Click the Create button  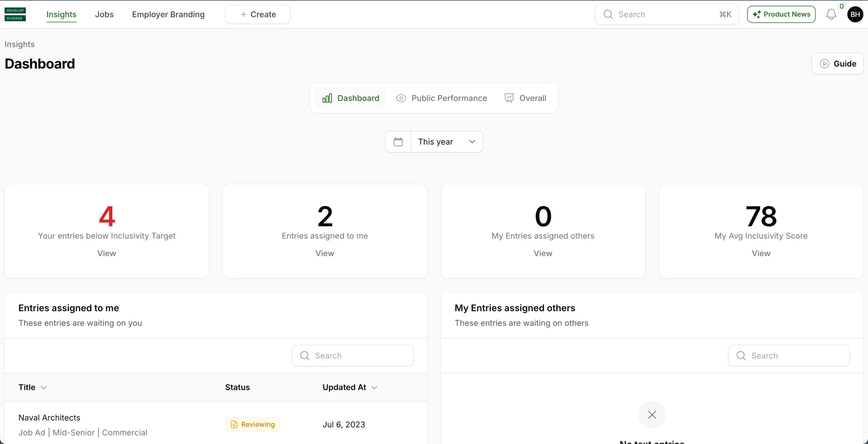(258, 14)
